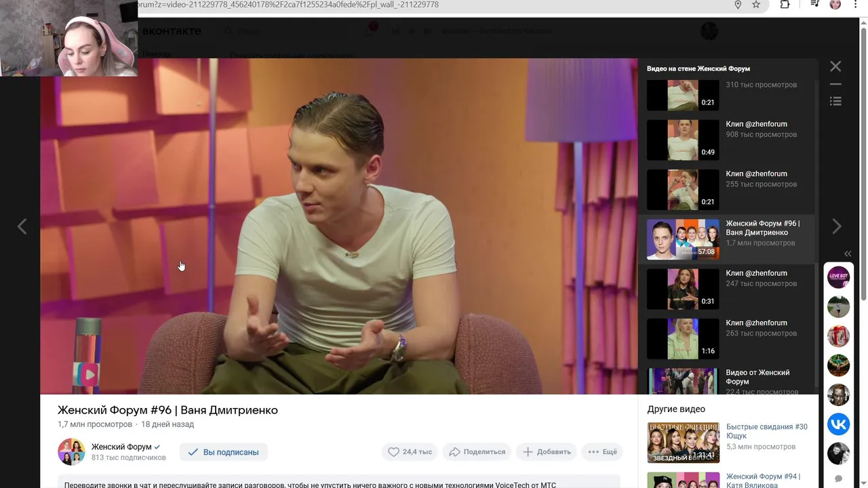
Task: Open the browser media control icon
Action: (x=816, y=5)
